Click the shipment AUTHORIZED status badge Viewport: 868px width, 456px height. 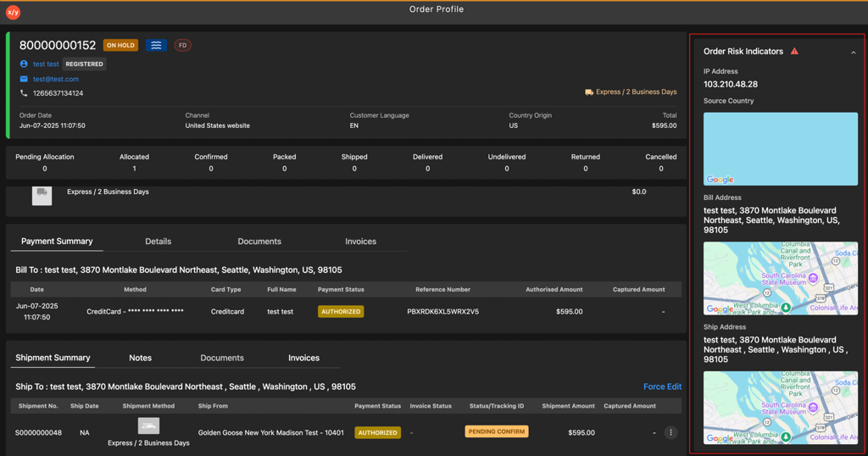tap(377, 433)
